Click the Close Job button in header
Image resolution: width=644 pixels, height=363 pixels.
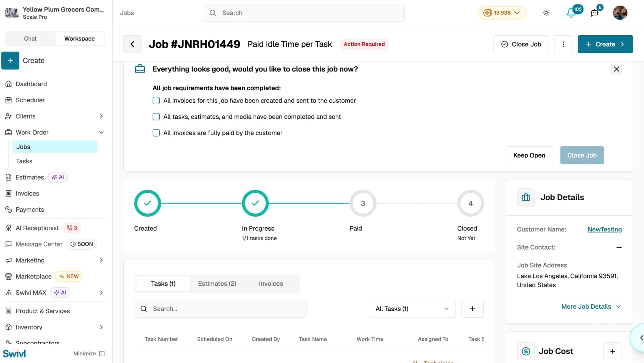521,44
